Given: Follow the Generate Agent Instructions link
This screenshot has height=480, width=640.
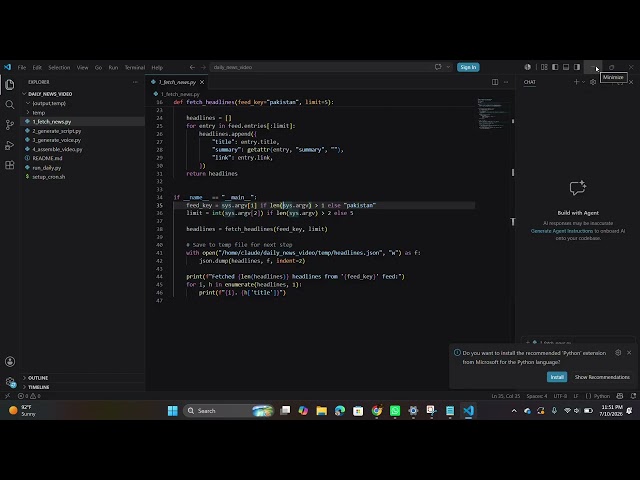Looking at the screenshot, I should (562, 231).
